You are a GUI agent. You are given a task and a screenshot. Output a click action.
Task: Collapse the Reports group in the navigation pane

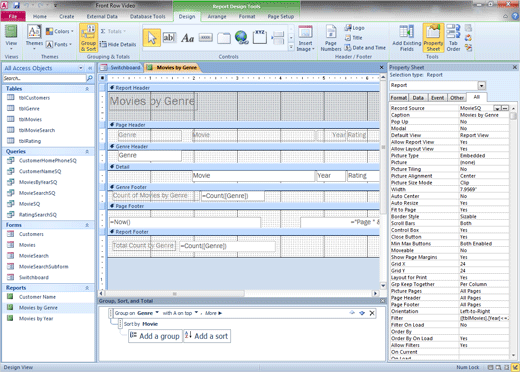87,288
